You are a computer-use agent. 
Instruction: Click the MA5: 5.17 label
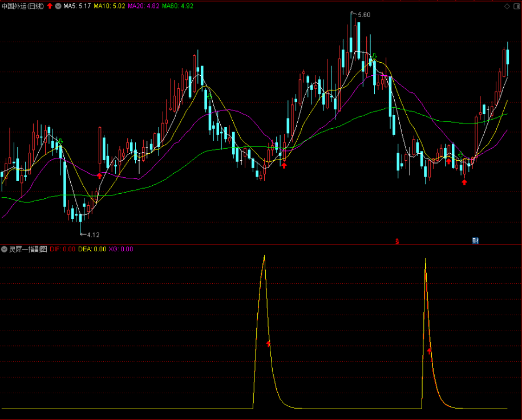tap(77, 6)
